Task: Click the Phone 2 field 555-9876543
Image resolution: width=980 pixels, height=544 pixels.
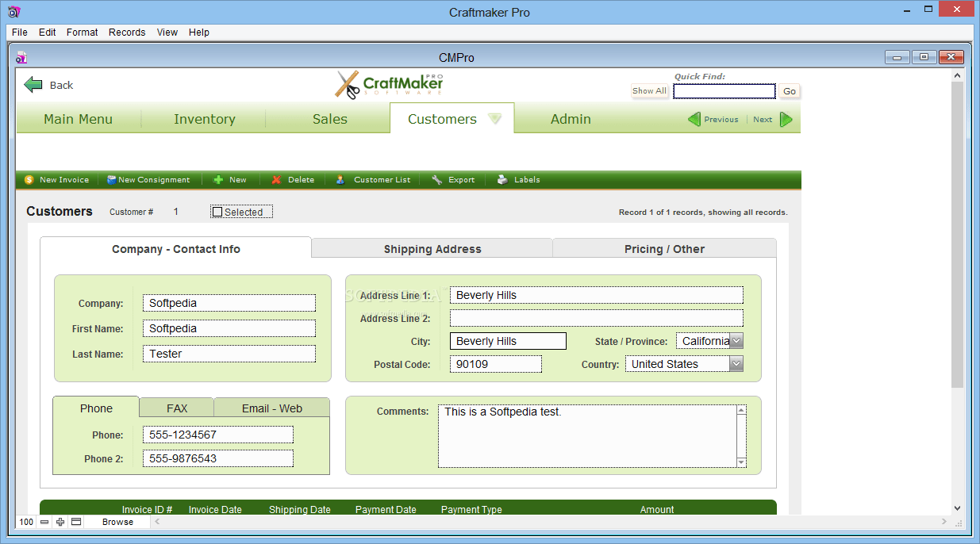Action: (x=218, y=458)
